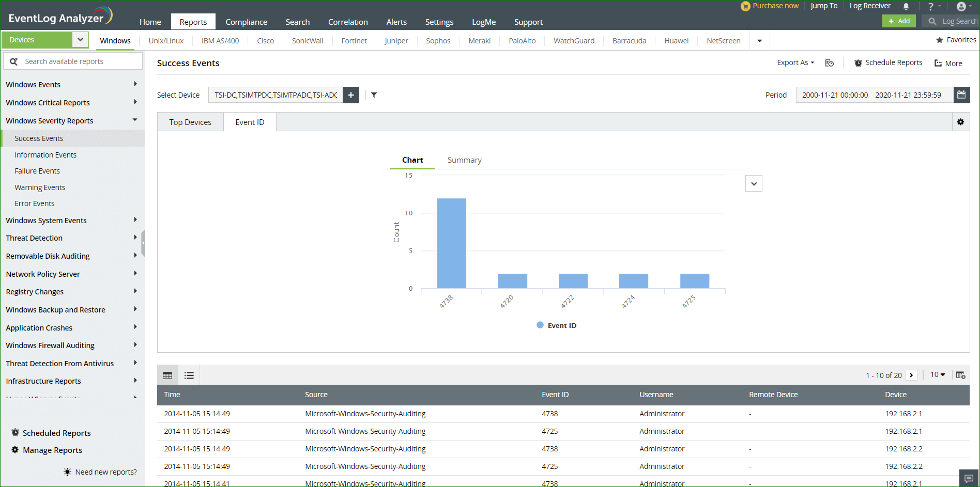The image size is (980, 487).
Task: Click the Log Search magnifier icon
Action: tap(932, 21)
